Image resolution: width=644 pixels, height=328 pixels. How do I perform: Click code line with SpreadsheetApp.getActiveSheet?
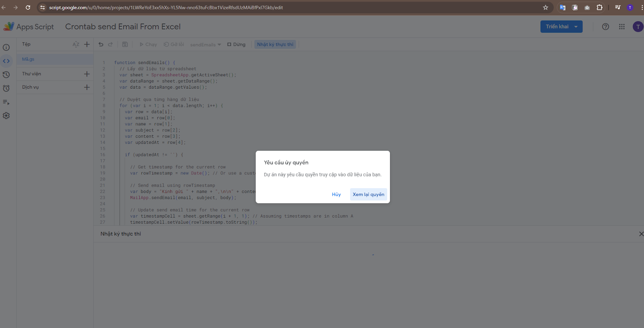click(x=178, y=75)
